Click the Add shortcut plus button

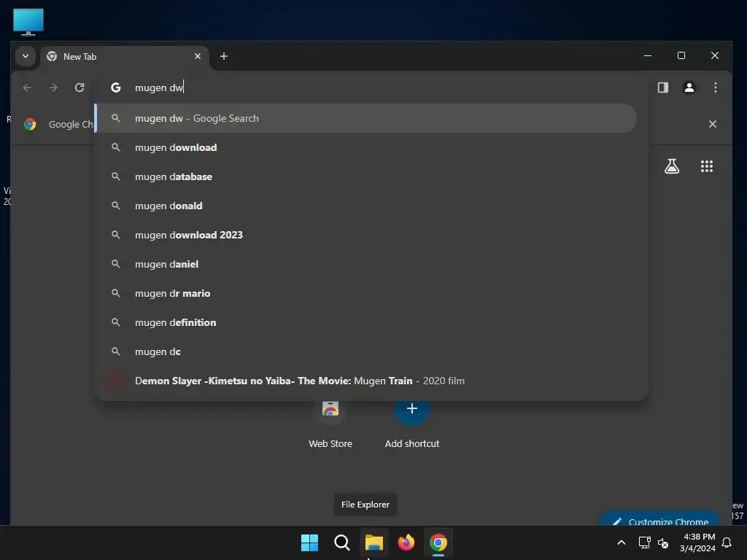click(412, 408)
